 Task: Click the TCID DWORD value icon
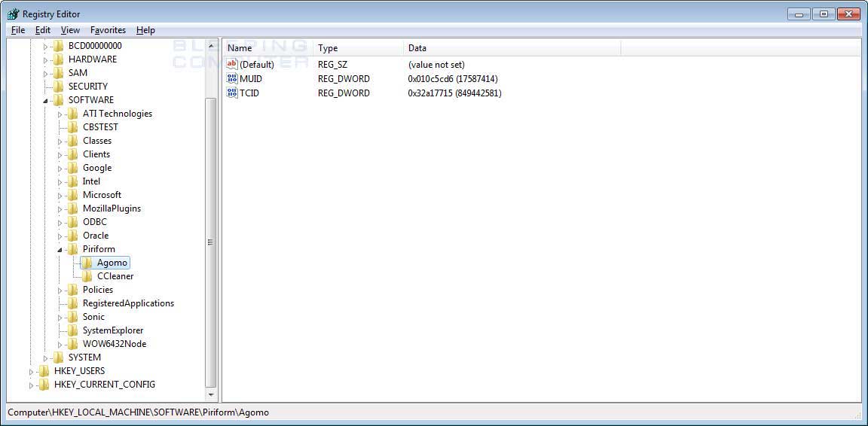(232, 93)
